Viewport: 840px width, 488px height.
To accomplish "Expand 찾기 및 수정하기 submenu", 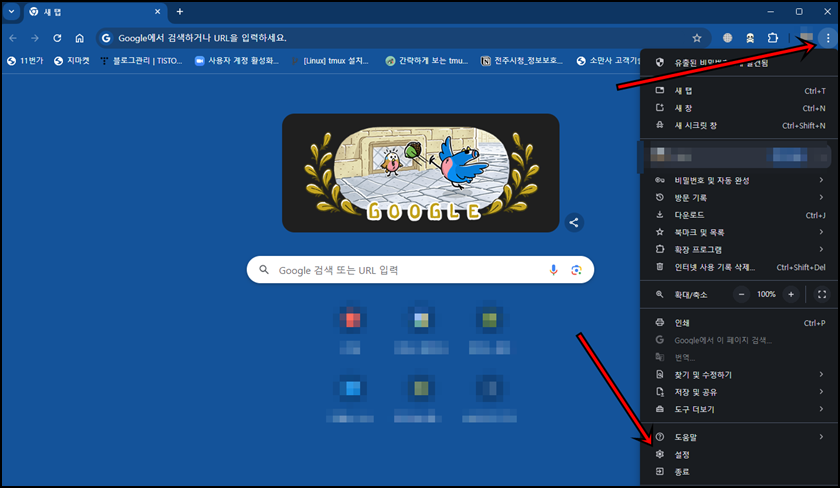I will pos(740,374).
